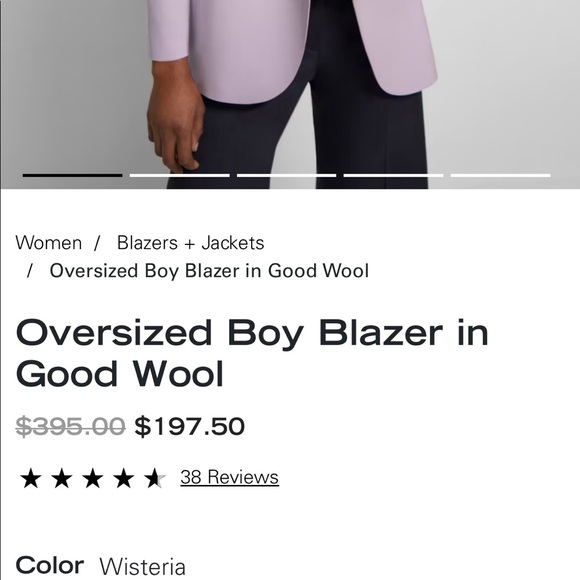Click the crossed-out $395.00 original price
The width and height of the screenshot is (580, 580).
tap(70, 426)
